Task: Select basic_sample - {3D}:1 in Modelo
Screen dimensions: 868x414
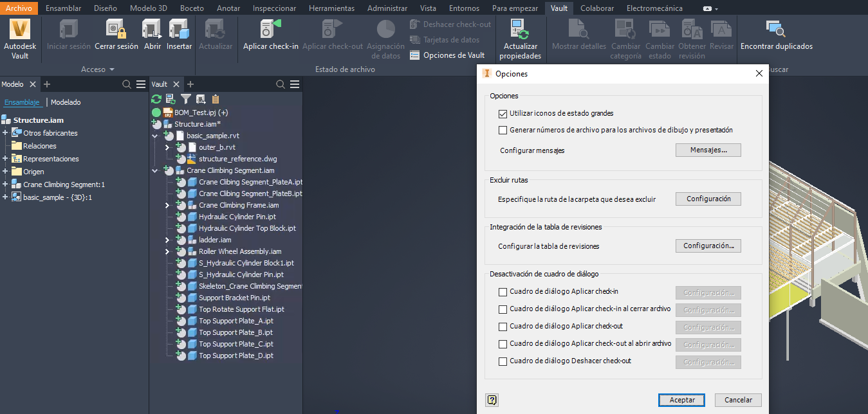Action: click(58, 197)
